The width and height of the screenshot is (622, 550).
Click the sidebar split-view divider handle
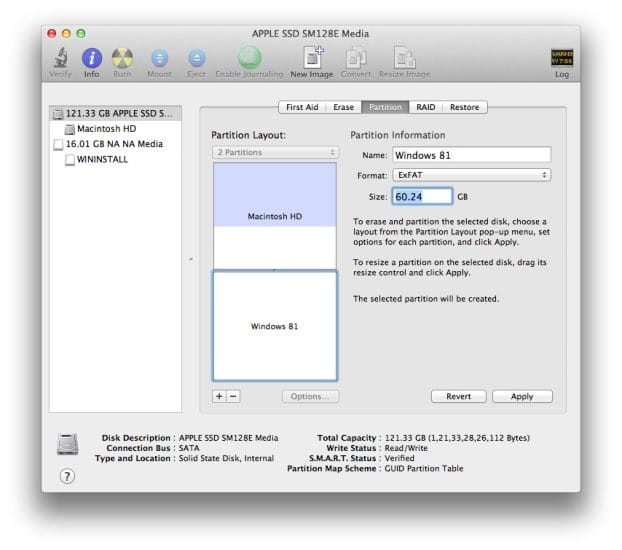(x=191, y=260)
